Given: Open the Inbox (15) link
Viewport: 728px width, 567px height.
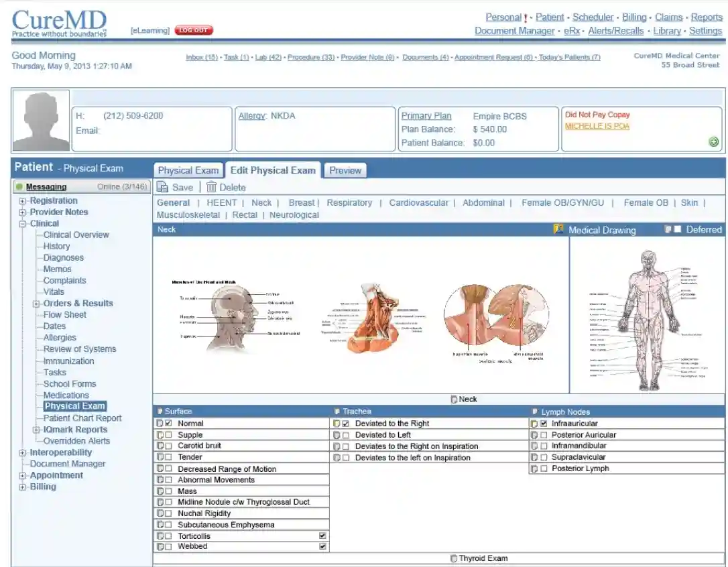Looking at the screenshot, I should pyautogui.click(x=201, y=56).
